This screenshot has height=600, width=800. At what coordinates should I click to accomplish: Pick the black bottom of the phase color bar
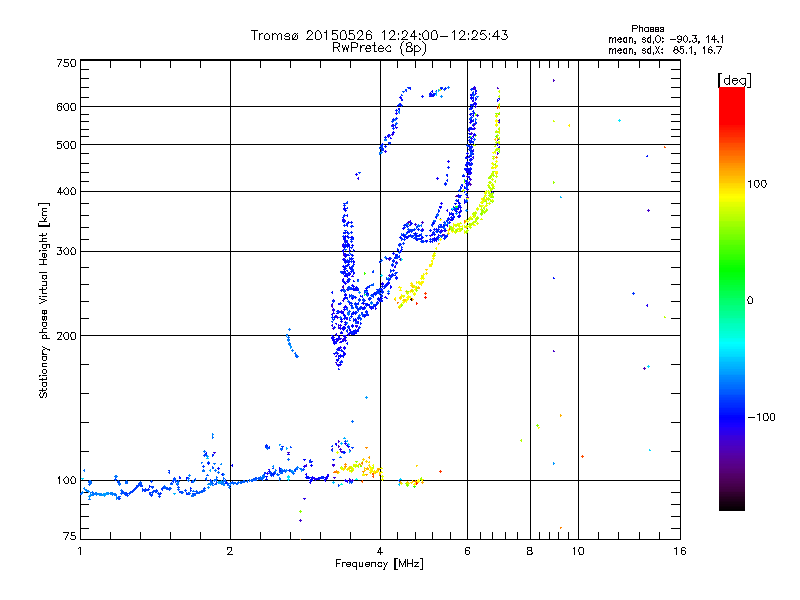pos(732,505)
